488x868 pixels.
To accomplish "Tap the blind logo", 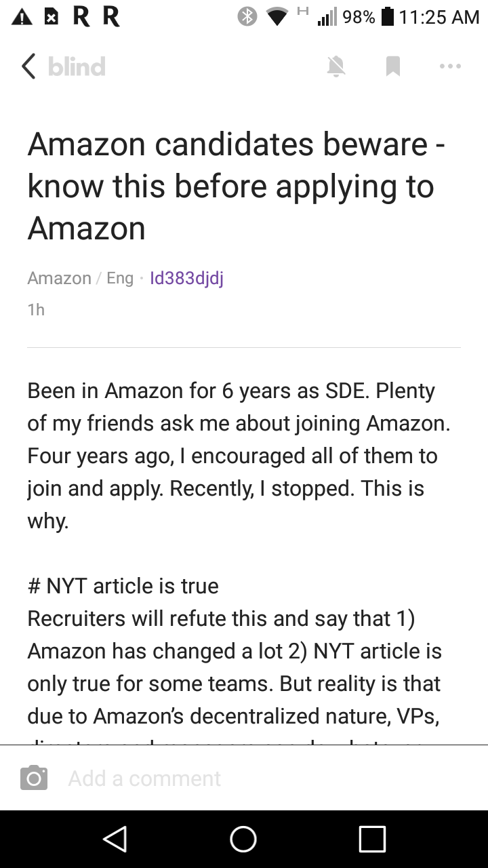I will tap(77, 66).
